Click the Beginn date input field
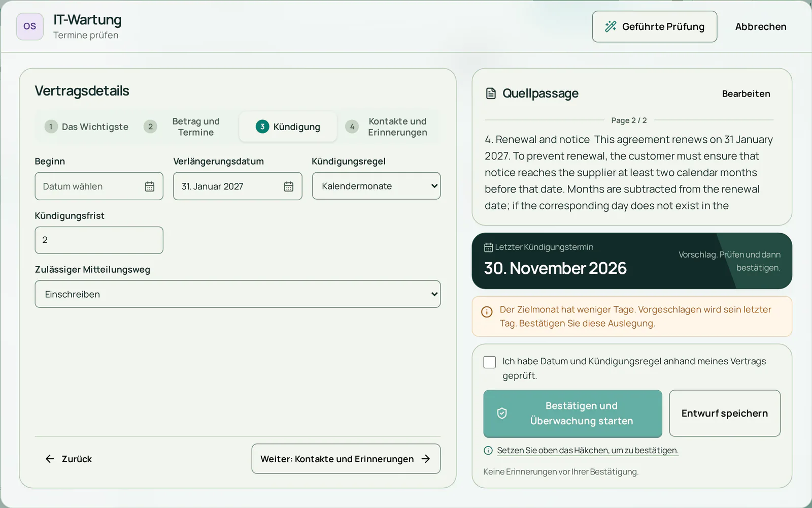The width and height of the screenshot is (812, 508). pos(99,186)
